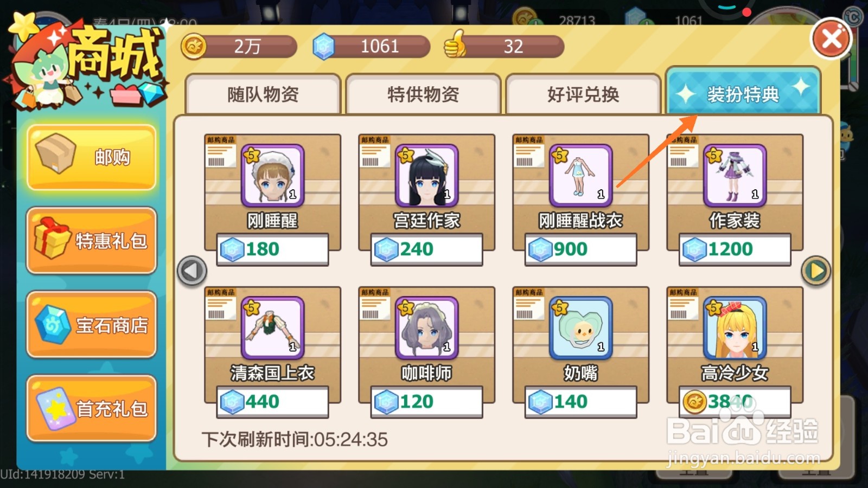Pick the 清森国上衣 top icon

pos(272,328)
